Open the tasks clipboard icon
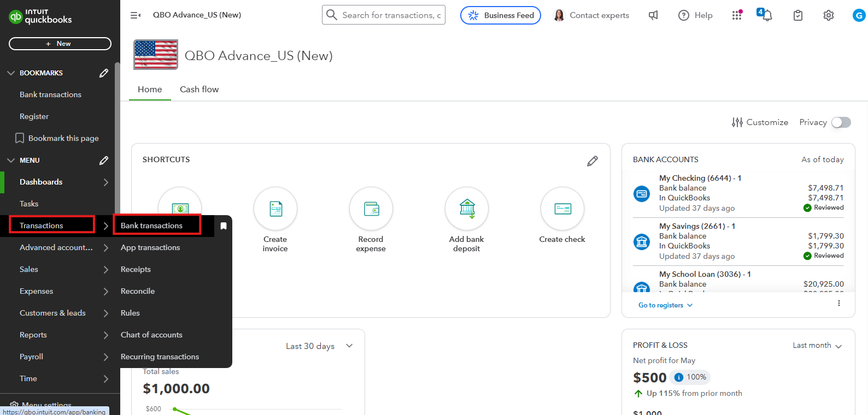Screen dimensions: 868x415 (x=798, y=15)
